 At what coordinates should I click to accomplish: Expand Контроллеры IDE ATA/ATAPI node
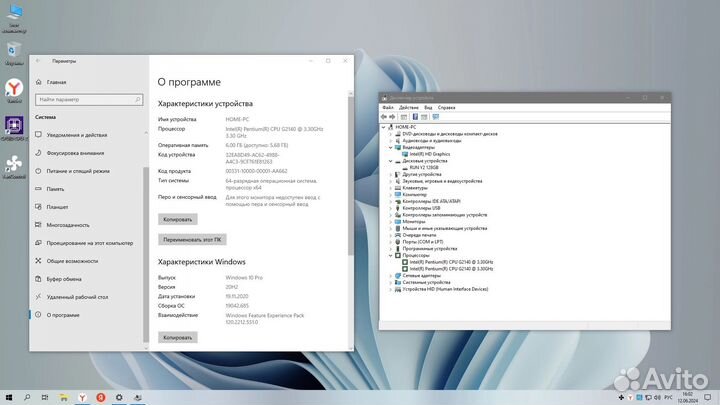tap(391, 202)
